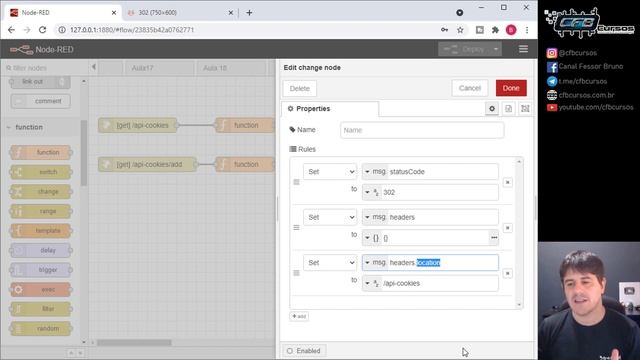Select the random node in palette
This screenshot has width=640, height=360.
[41, 329]
